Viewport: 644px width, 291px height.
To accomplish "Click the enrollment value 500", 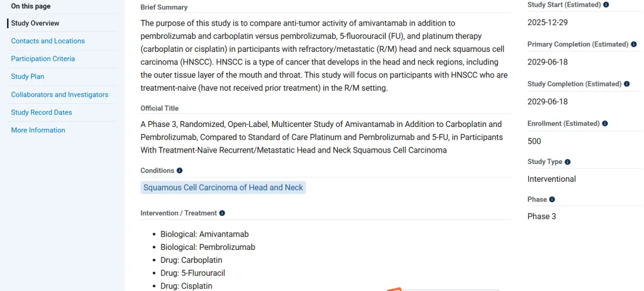I will [x=534, y=141].
